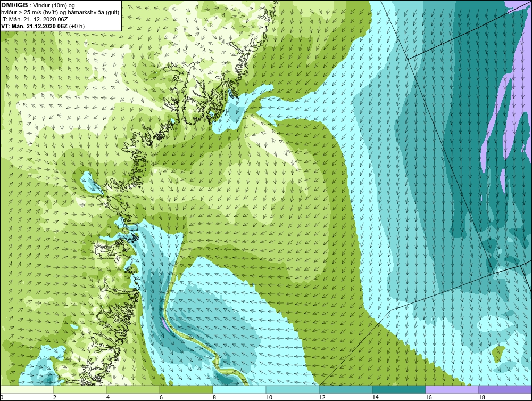Click the 4–6 m/s green legend swatch

[133, 389]
